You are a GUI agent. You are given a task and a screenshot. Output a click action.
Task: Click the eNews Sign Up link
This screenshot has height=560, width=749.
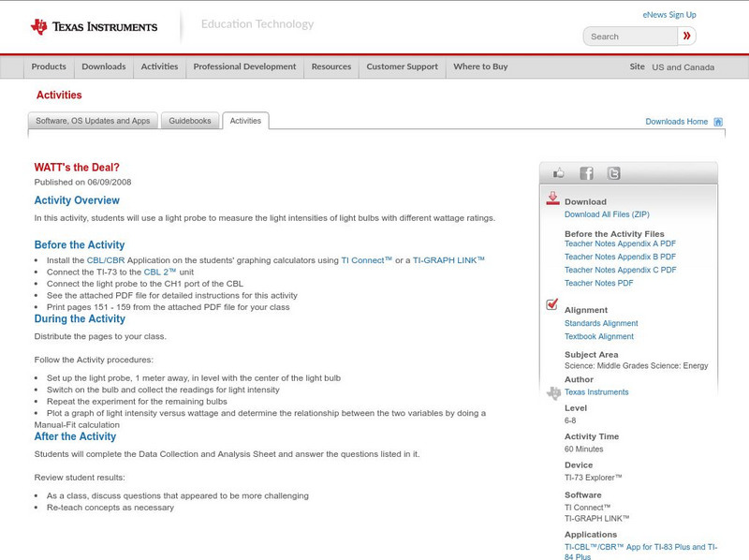coord(668,15)
